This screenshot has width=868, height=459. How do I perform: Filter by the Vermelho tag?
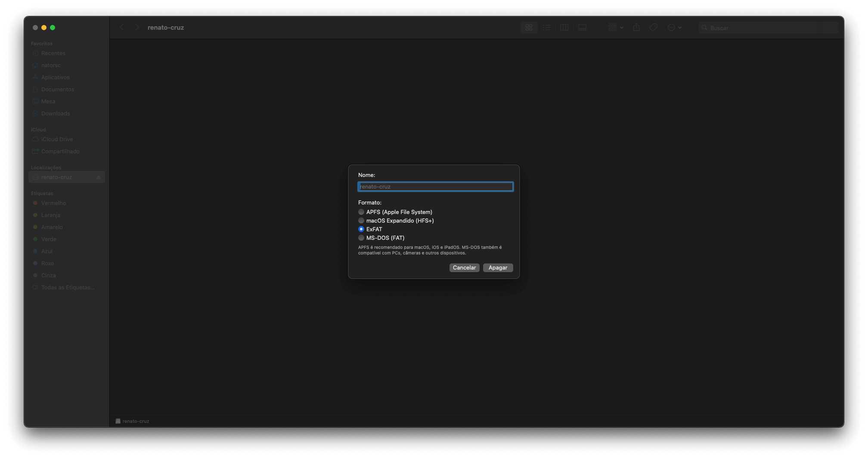pyautogui.click(x=67, y=203)
